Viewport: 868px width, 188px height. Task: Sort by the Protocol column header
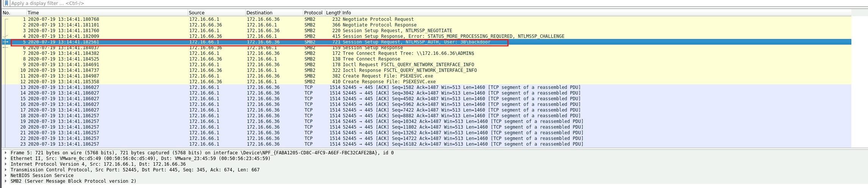coord(314,12)
